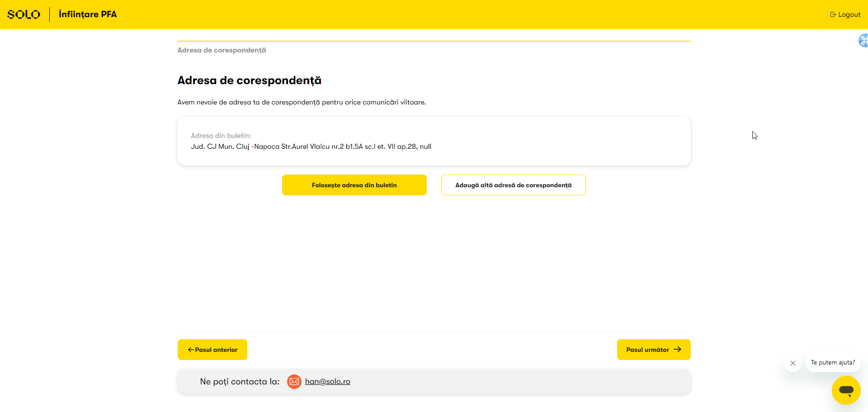Viewport: 868px width, 412px height.
Task: Dismiss the 'Te putem ajuta?' prompt
Action: 793,363
